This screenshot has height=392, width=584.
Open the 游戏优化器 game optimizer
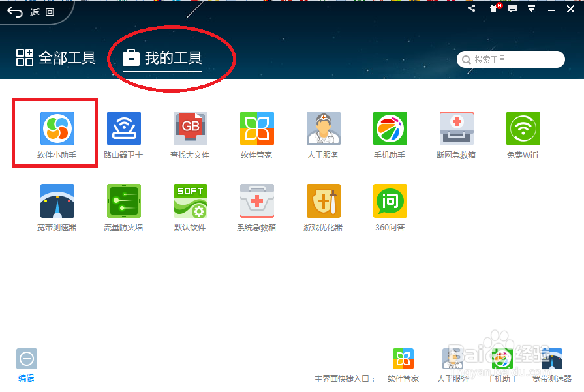coord(322,206)
